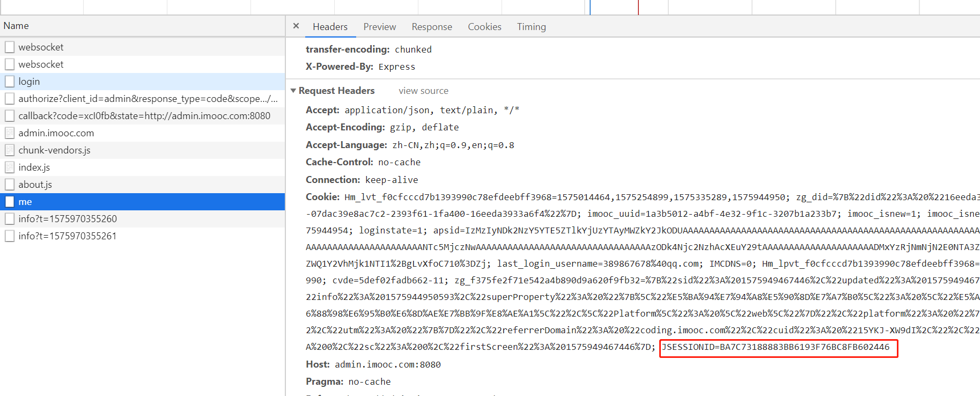Click the Pragma no-cache value
The width and height of the screenshot is (980, 396).
click(x=370, y=382)
